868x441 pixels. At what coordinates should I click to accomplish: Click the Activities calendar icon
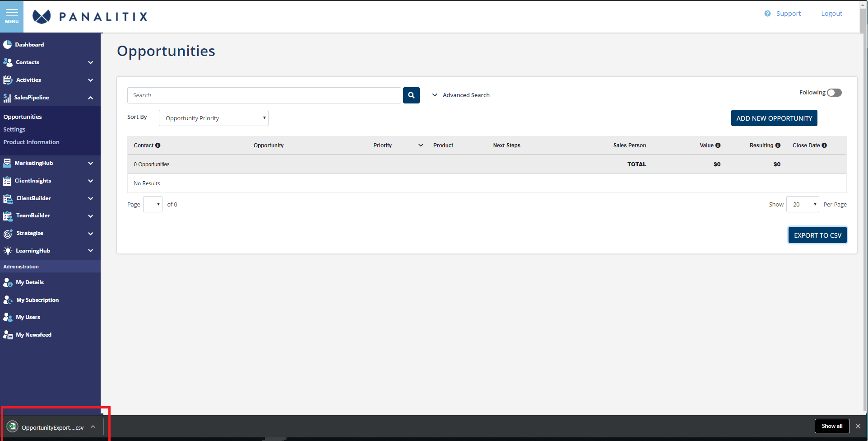[8, 80]
